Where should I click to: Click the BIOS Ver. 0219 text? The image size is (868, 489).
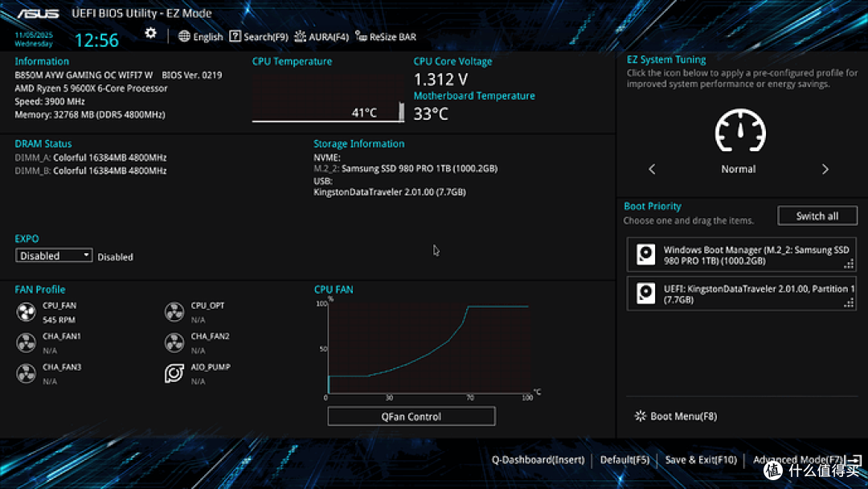tap(191, 75)
